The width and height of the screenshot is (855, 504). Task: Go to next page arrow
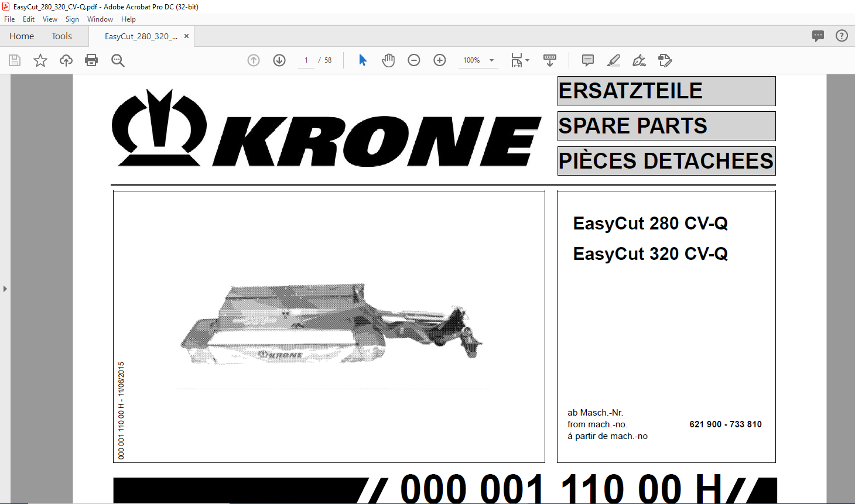(x=279, y=60)
